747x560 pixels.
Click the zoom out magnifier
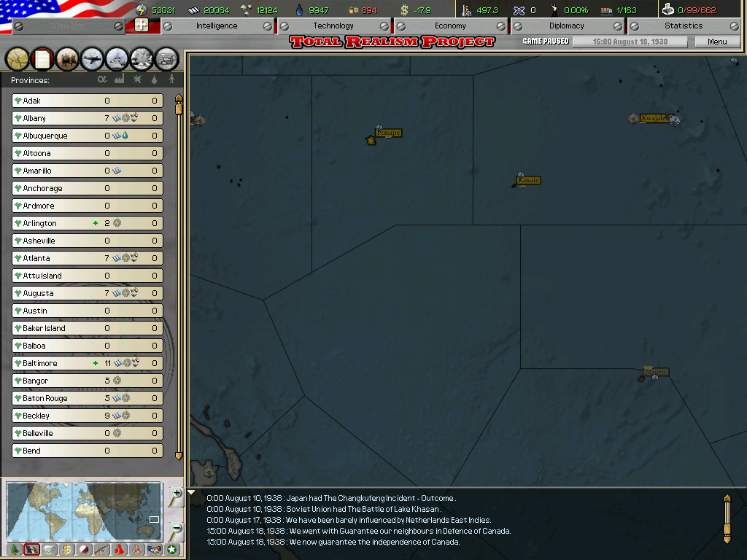click(175, 529)
